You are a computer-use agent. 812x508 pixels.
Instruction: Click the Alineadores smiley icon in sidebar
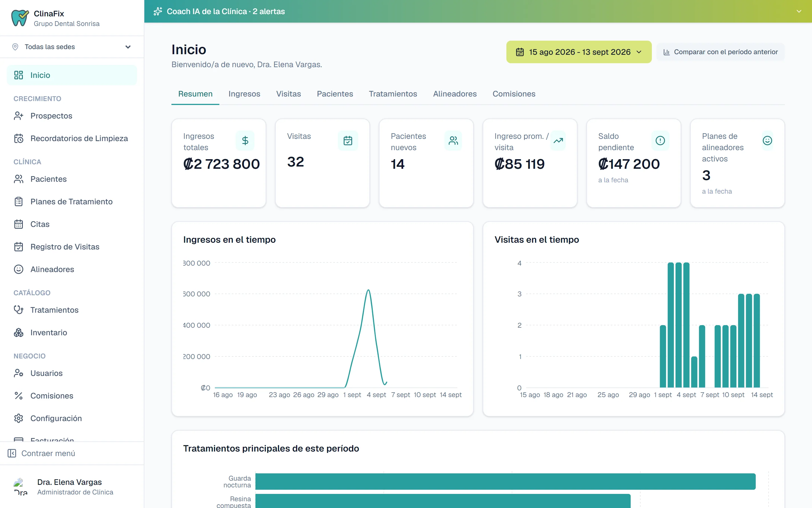tap(18, 269)
